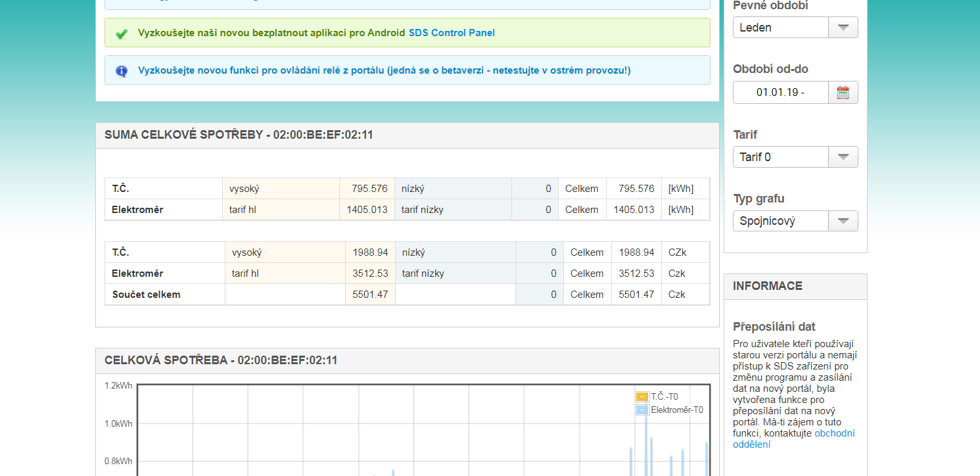Open the calendar date picker icon
This screenshot has width=980, height=476.
click(843, 92)
